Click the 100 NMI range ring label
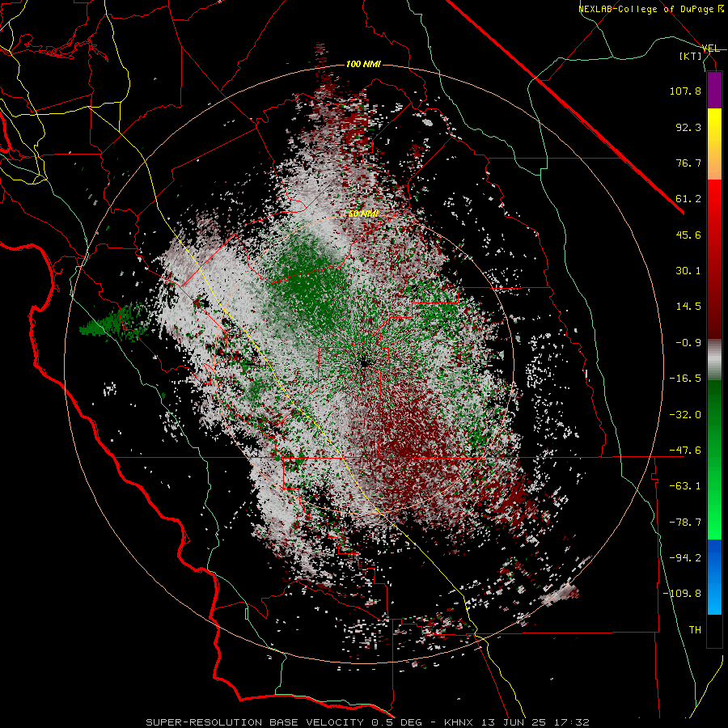This screenshot has width=728, height=728. coord(363,64)
